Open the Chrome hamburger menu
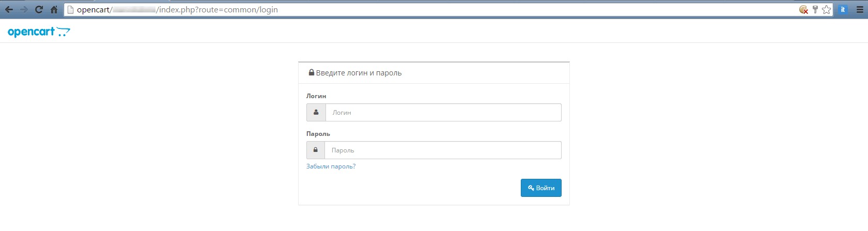 [860, 9]
